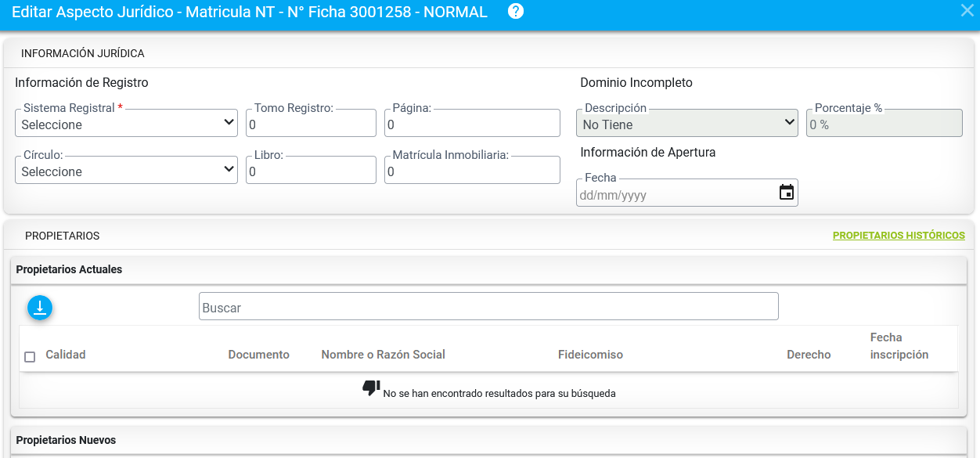This screenshot has height=458, width=980.
Task: Click the blue download button
Action: [x=40, y=308]
